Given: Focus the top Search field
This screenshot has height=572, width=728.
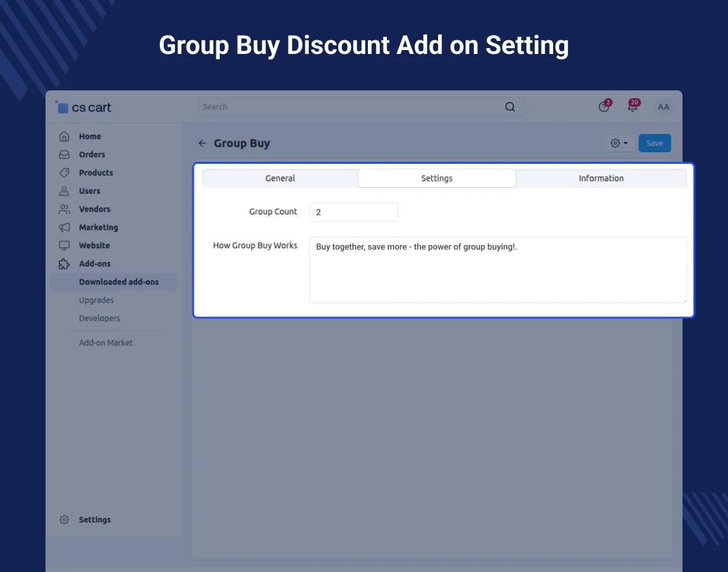Looking at the screenshot, I should (x=351, y=107).
